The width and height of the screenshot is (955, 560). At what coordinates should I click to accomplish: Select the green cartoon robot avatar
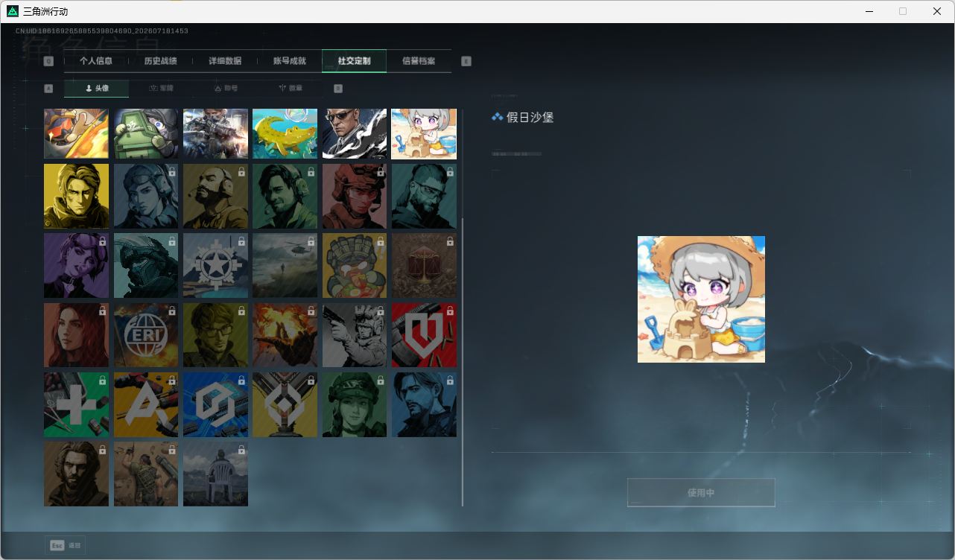146,133
